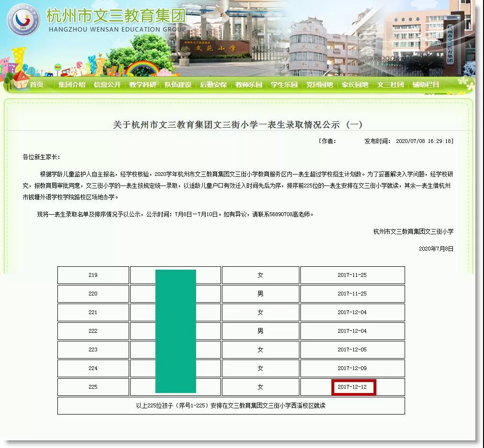This screenshot has height=448, width=484.
Task: Click the gender cell 女 in row 221
Action: (x=261, y=312)
